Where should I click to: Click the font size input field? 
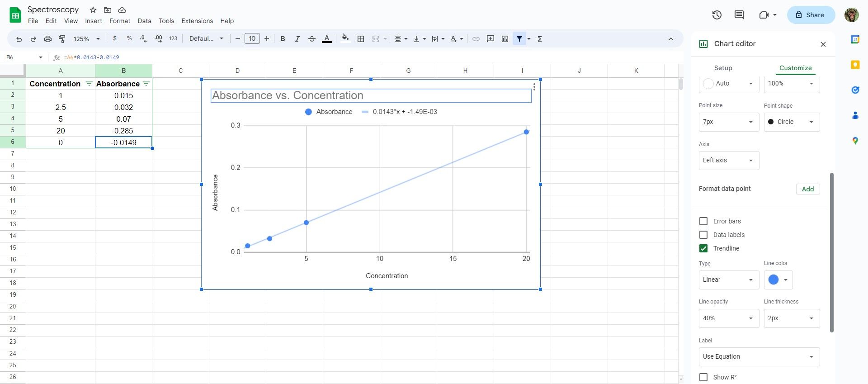(252, 39)
